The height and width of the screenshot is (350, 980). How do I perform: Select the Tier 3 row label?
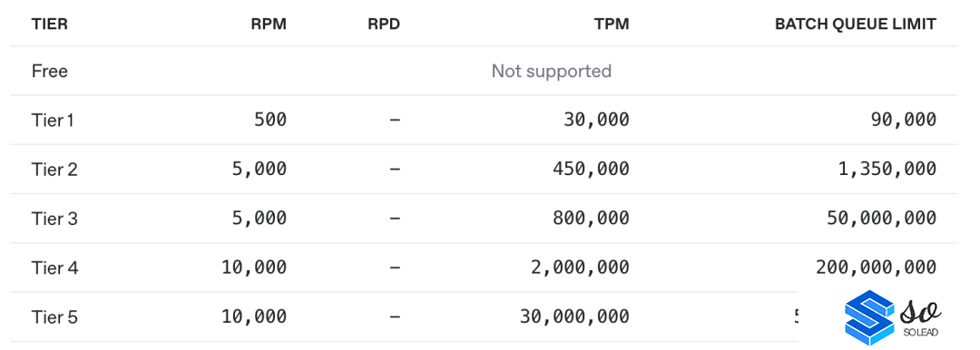54,219
